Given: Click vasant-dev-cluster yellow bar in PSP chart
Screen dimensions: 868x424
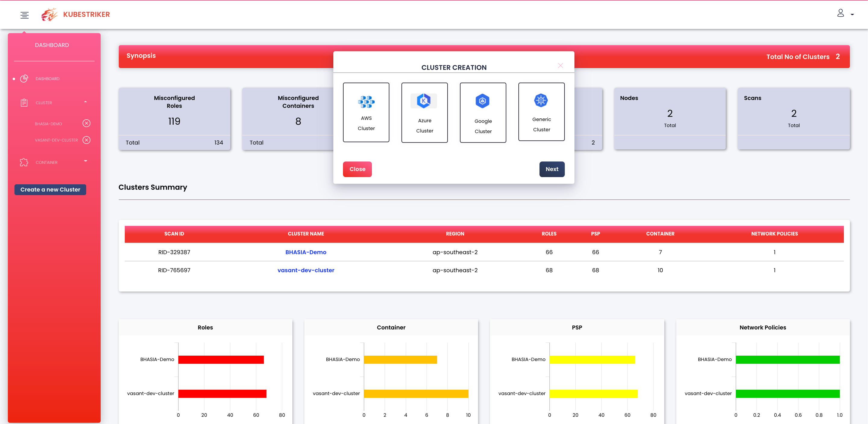Looking at the screenshot, I should (594, 393).
